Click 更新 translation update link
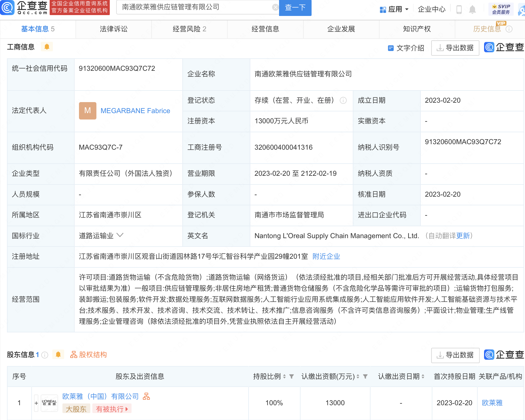 [463, 236]
